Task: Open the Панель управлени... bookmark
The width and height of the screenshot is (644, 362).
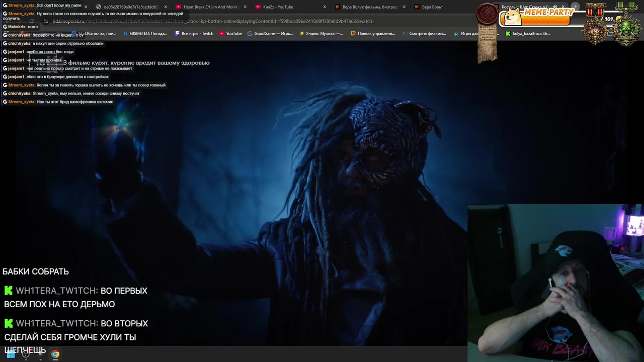Action: pyautogui.click(x=373, y=34)
